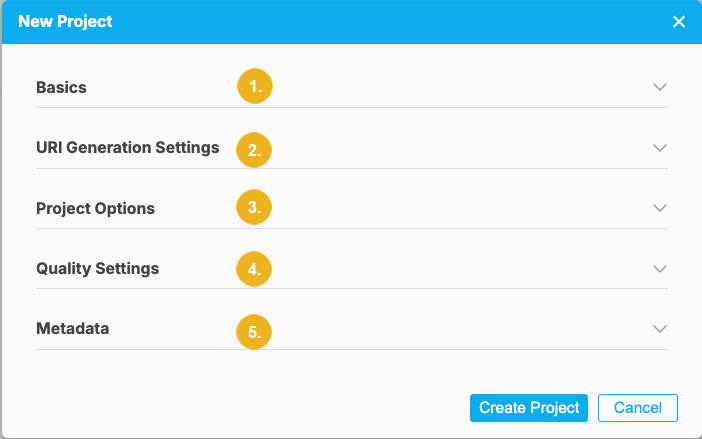Open the Quality Settings heading
This screenshot has width=702, height=439.
point(97,269)
